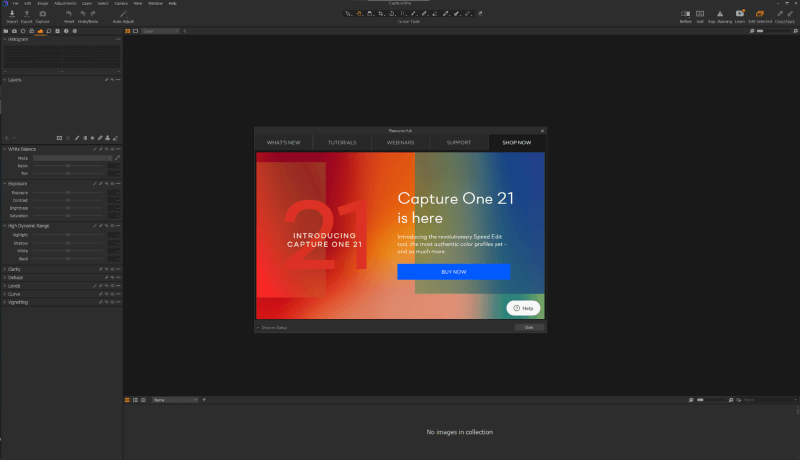The image size is (800, 460).
Task: Expand the Levels panel
Action: tap(5, 286)
